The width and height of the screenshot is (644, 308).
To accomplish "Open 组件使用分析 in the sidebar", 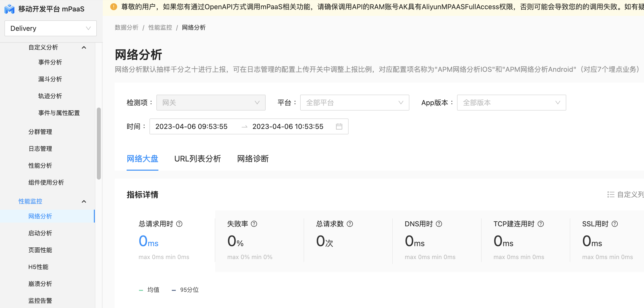I will click(x=46, y=182).
